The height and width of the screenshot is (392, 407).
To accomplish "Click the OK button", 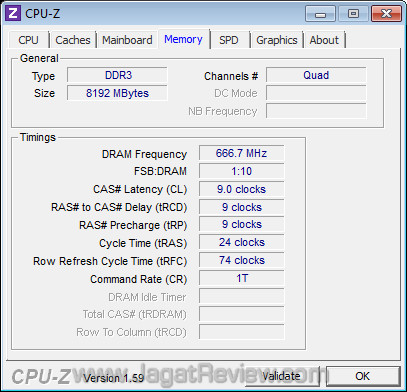I will coord(363,376).
